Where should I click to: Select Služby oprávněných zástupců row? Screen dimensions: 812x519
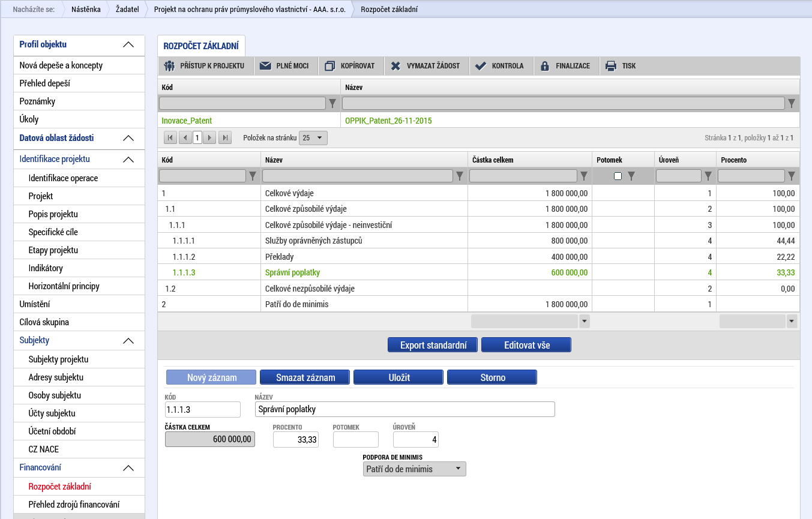478,241
